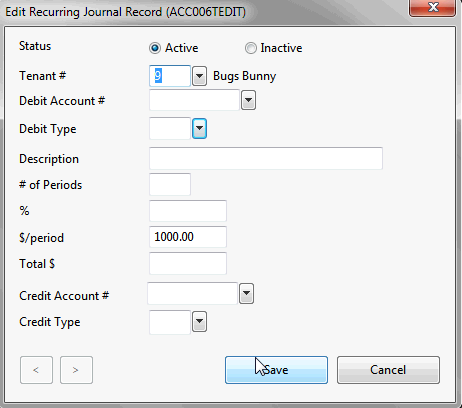
Task: Go to previous record with < button
Action: (x=36, y=370)
